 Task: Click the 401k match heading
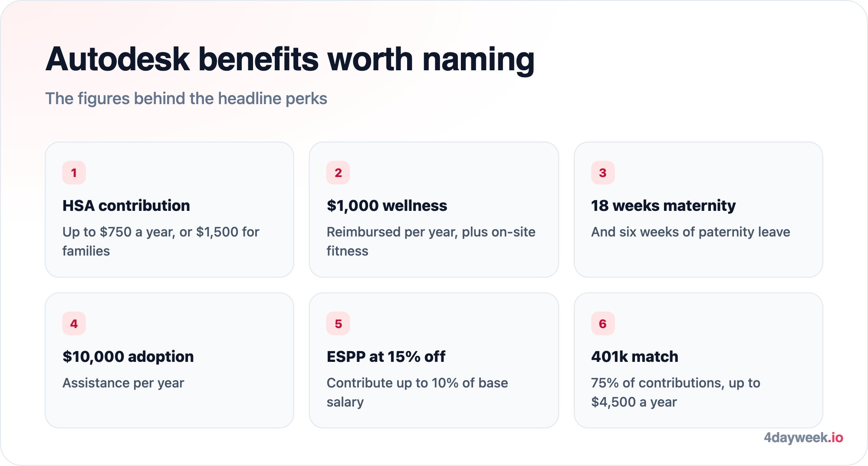tap(635, 357)
